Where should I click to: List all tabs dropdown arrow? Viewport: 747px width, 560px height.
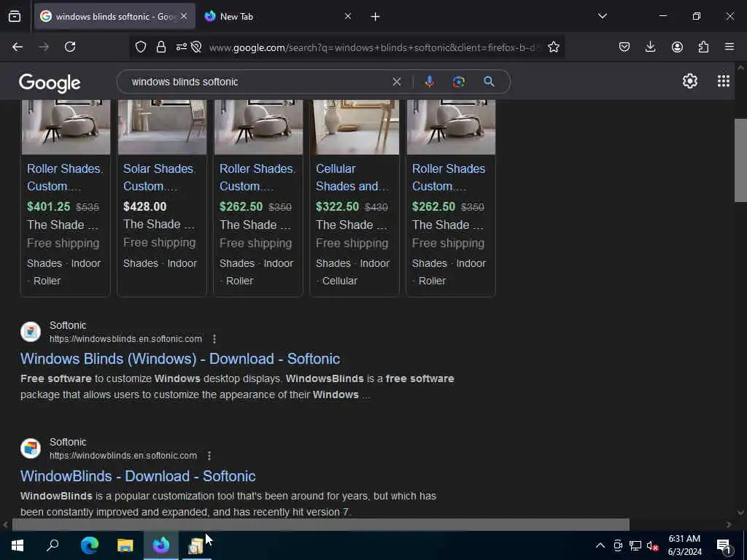click(x=602, y=16)
